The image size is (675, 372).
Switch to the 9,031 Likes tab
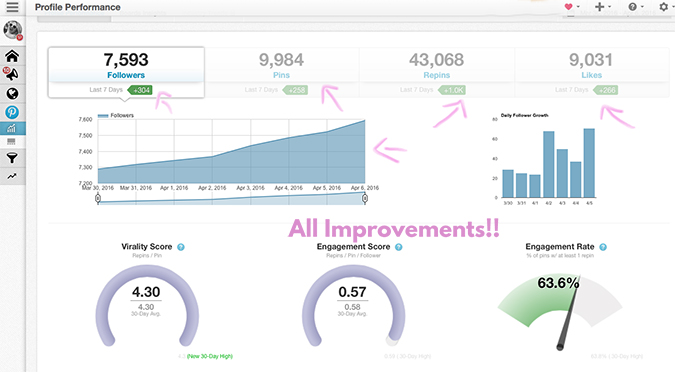pos(591,72)
